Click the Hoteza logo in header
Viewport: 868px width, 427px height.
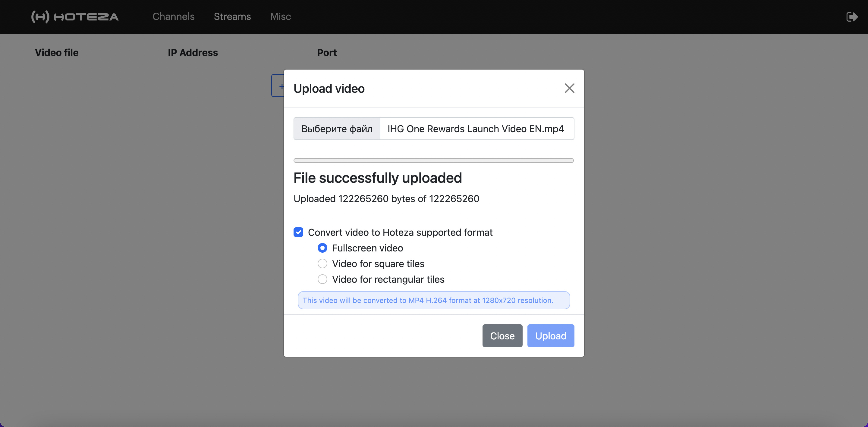click(75, 17)
